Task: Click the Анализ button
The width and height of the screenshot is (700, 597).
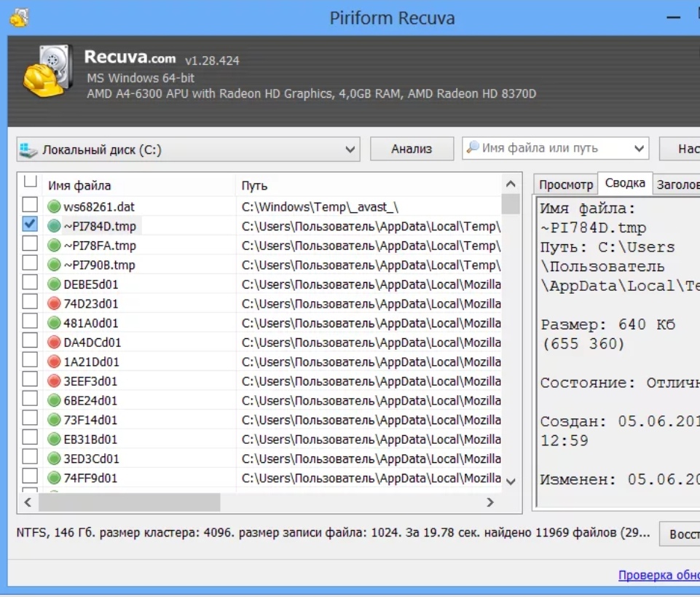Action: 412,149
